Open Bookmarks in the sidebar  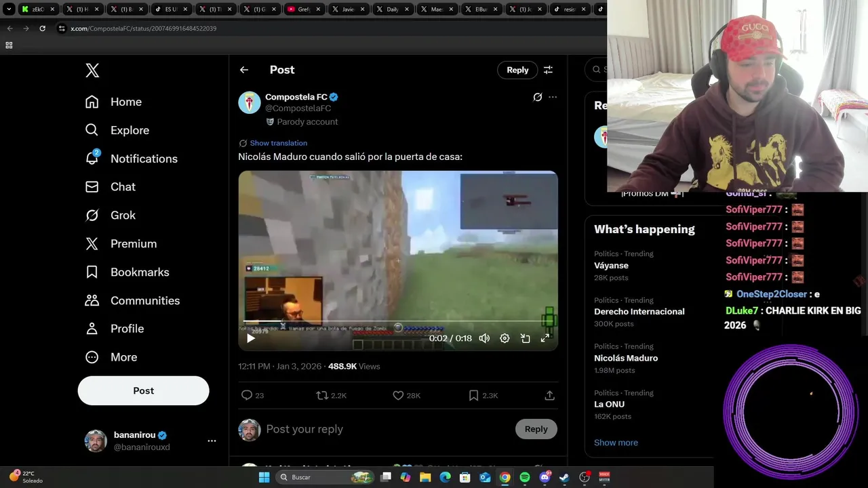tap(127, 272)
